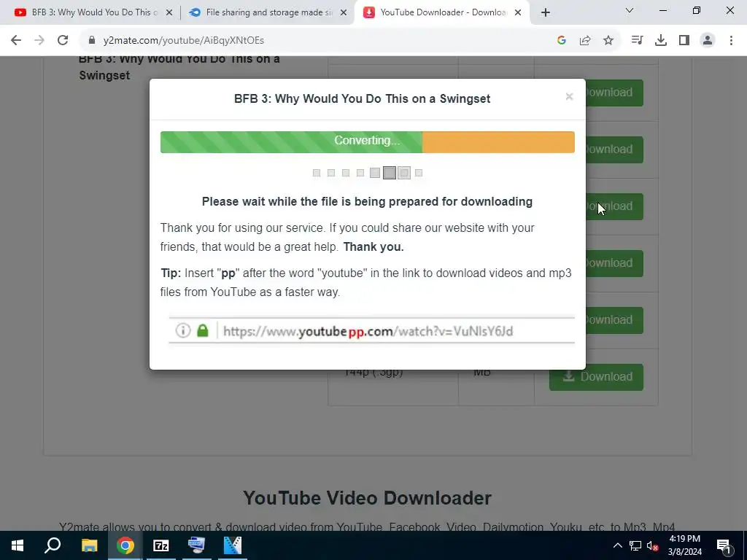Open the media controls icon
The image size is (747, 560).
pyautogui.click(x=637, y=41)
